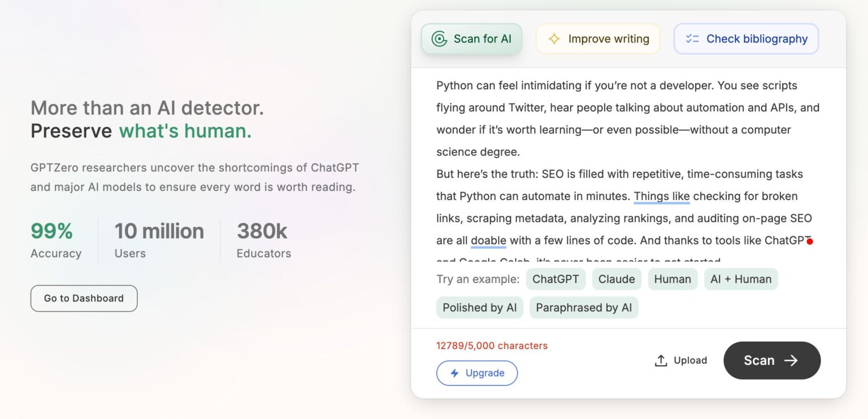Select the Human example chip
The width and height of the screenshot is (868, 419).
672,279
